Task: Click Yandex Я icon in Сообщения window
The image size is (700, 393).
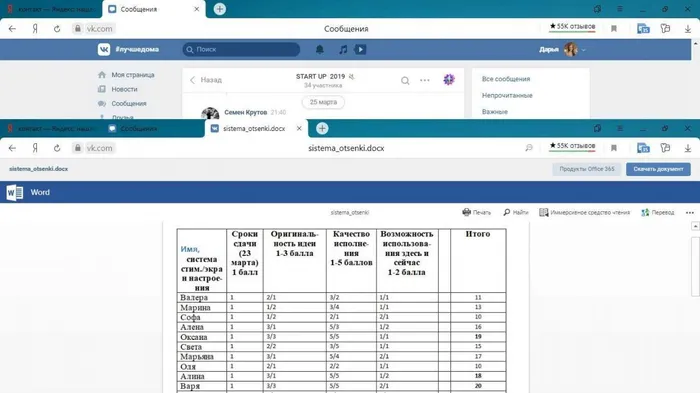Action: [x=35, y=29]
